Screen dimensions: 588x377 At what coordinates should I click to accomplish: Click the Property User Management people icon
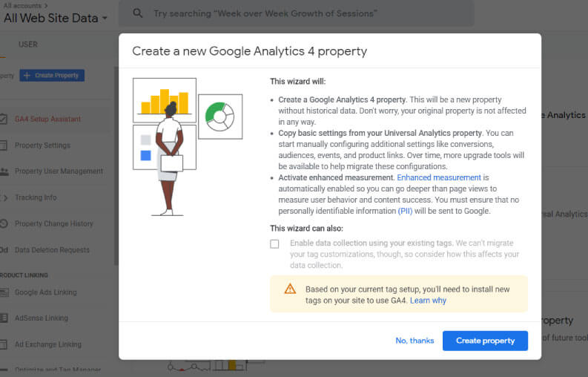4,171
